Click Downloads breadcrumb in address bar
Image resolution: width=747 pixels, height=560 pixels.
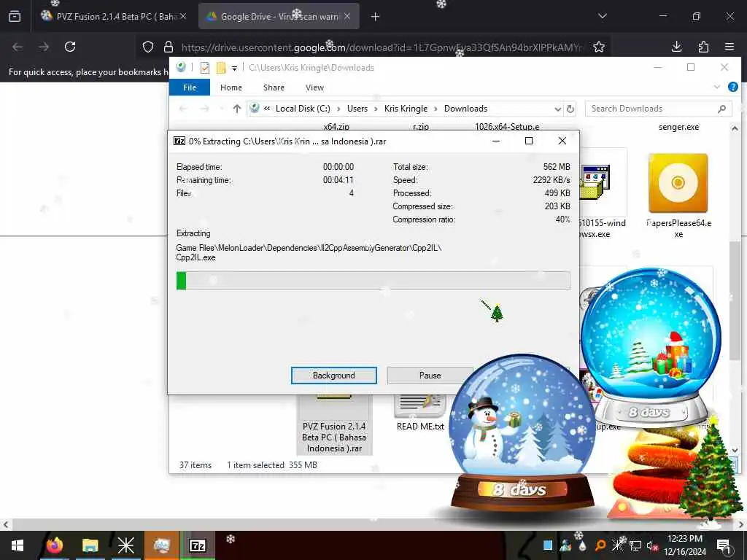pos(465,109)
